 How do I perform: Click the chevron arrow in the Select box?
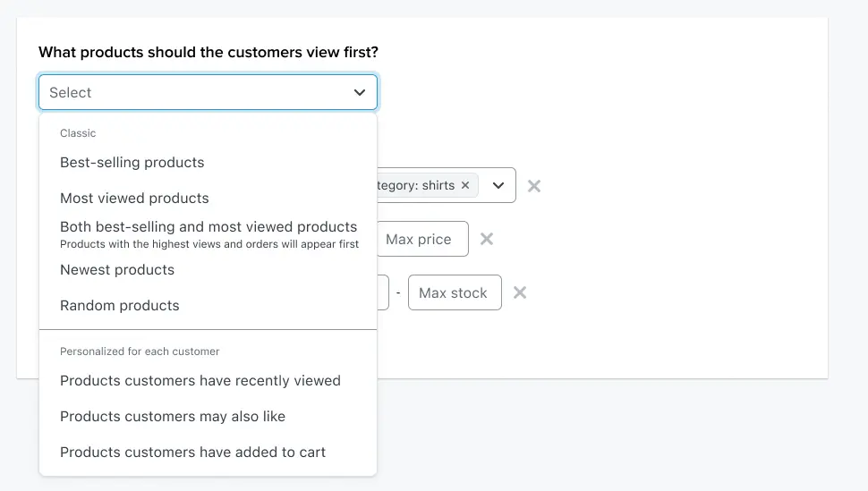360,92
